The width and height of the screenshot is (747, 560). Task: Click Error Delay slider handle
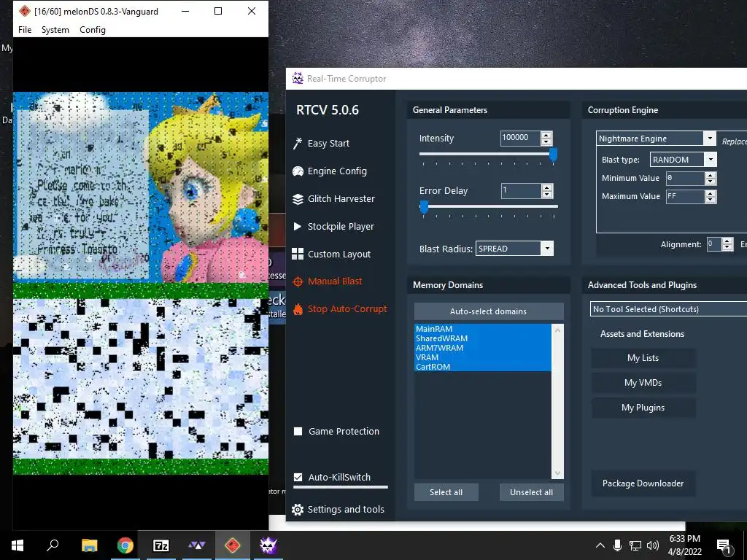click(x=424, y=208)
